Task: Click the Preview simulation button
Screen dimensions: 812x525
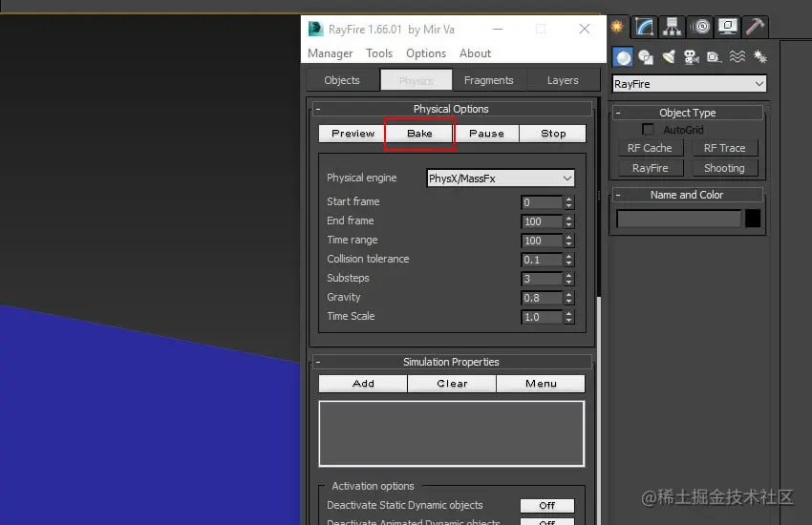Action: pos(353,134)
